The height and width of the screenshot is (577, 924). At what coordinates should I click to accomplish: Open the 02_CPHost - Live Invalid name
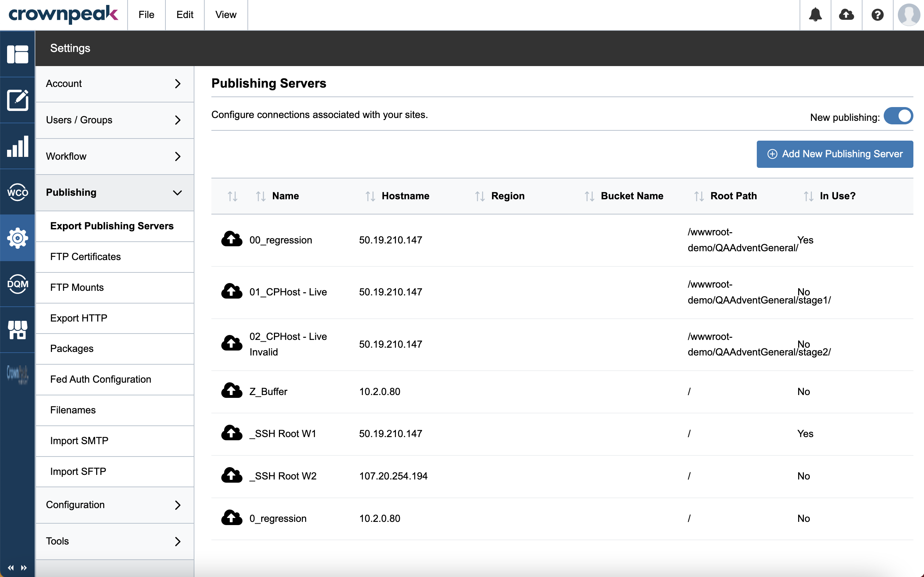coord(288,344)
